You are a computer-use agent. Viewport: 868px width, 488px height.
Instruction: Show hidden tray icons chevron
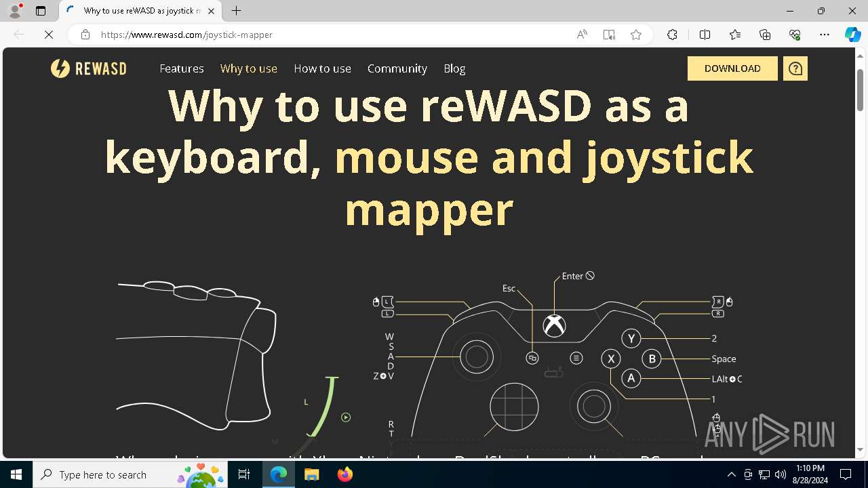point(731,474)
